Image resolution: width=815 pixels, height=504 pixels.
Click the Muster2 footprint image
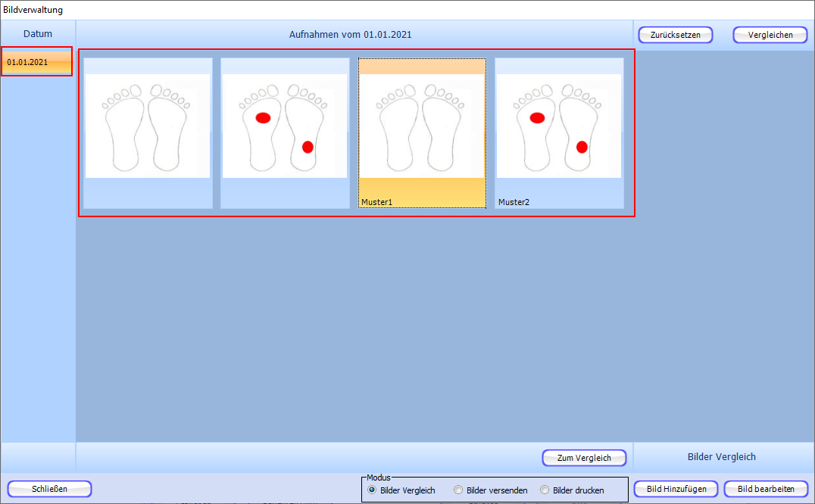559,126
